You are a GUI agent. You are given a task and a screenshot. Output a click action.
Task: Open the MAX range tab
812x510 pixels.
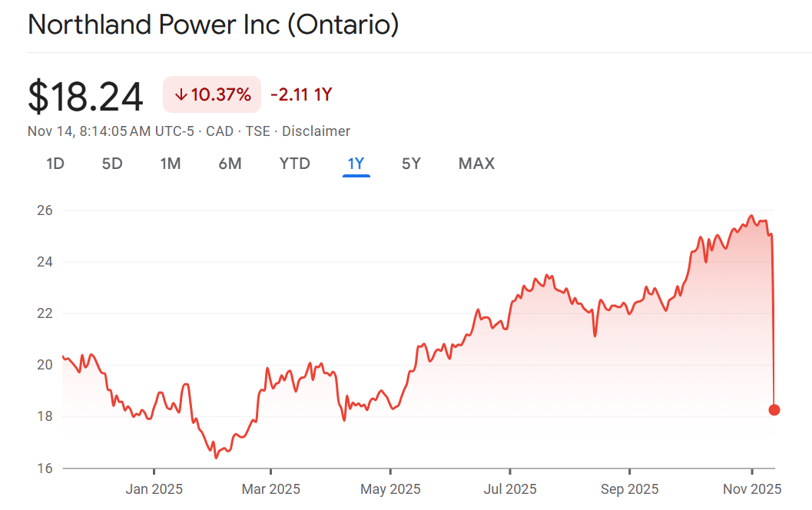(x=476, y=164)
